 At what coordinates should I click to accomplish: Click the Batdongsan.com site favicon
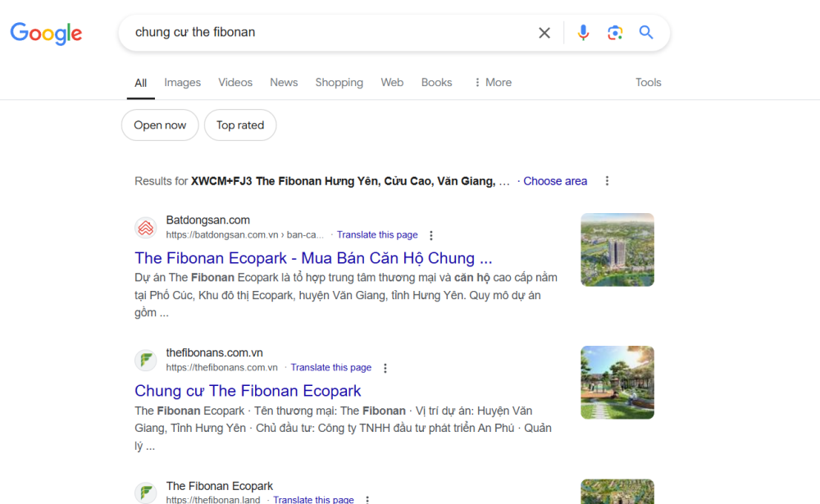[x=146, y=228]
